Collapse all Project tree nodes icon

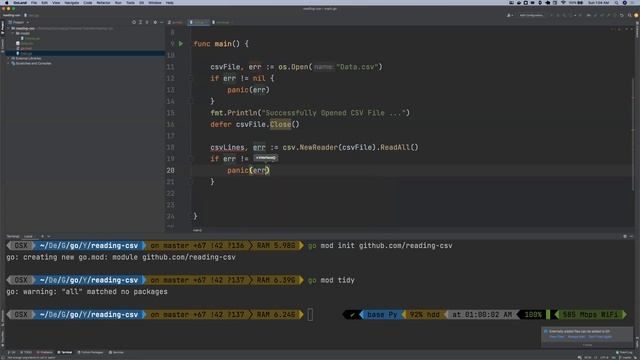pyautogui.click(x=147, y=22)
